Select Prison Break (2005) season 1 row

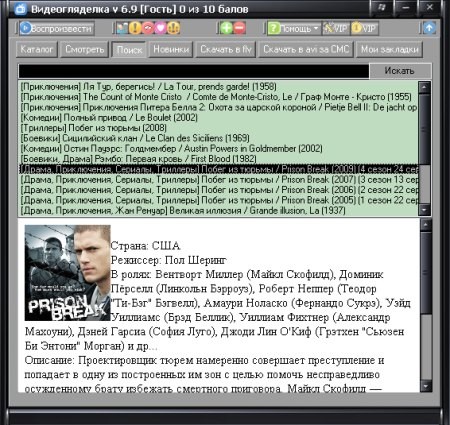pyautogui.click(x=218, y=200)
